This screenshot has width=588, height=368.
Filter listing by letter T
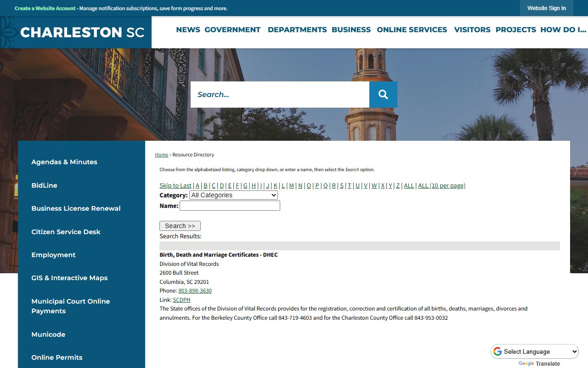pos(349,185)
